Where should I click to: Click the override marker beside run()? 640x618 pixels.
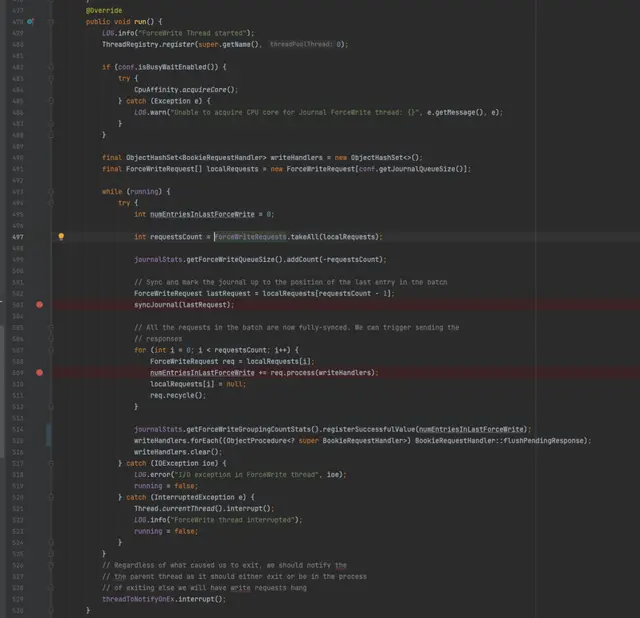(31, 21)
